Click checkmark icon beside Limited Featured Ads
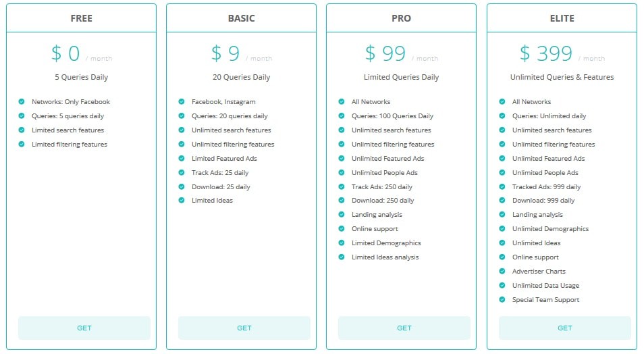644x354 pixels. pos(181,158)
